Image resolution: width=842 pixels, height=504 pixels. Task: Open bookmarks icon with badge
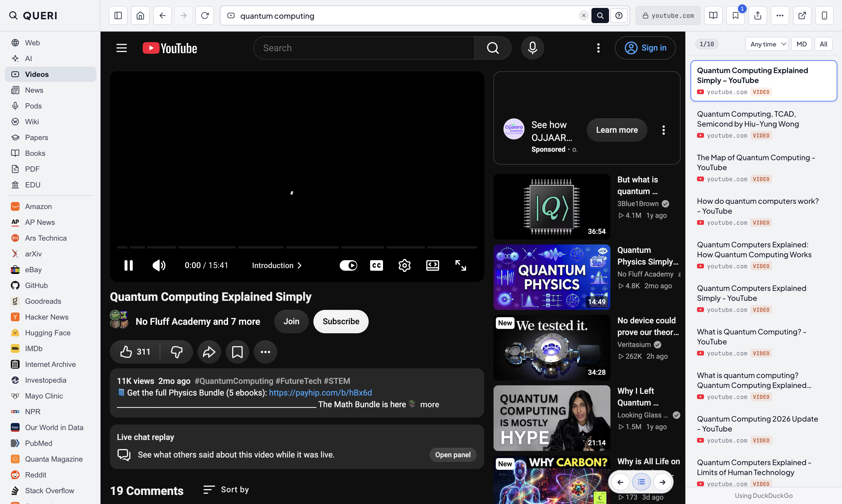[735, 15]
